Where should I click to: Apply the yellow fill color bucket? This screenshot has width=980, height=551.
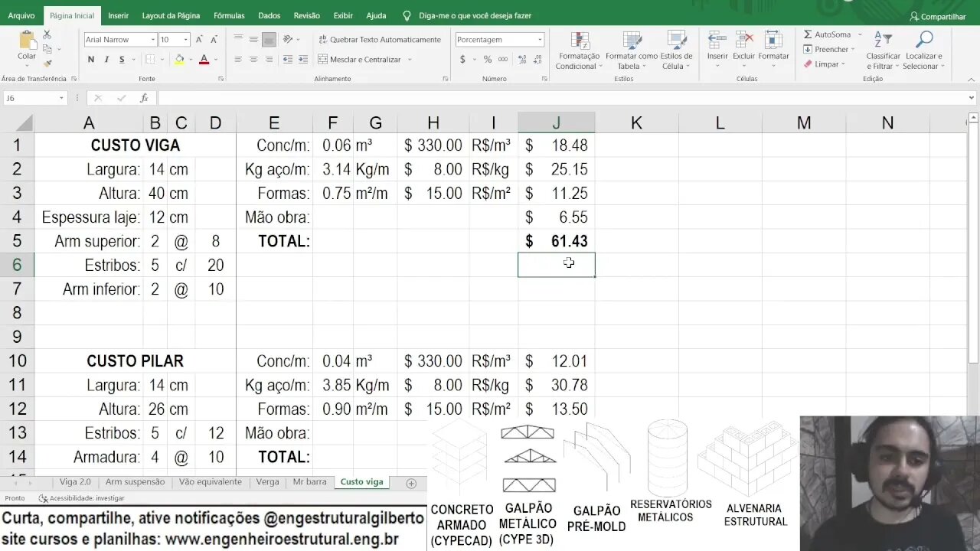179,60
